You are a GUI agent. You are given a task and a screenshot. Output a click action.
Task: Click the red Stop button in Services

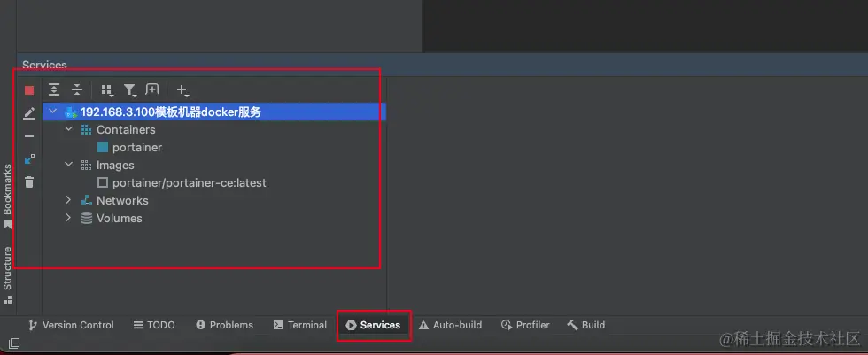[x=29, y=90]
